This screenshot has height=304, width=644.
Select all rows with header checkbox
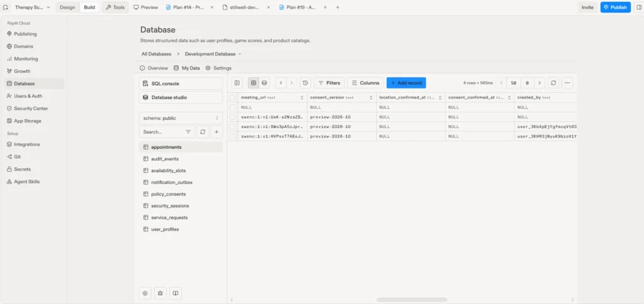[233, 97]
